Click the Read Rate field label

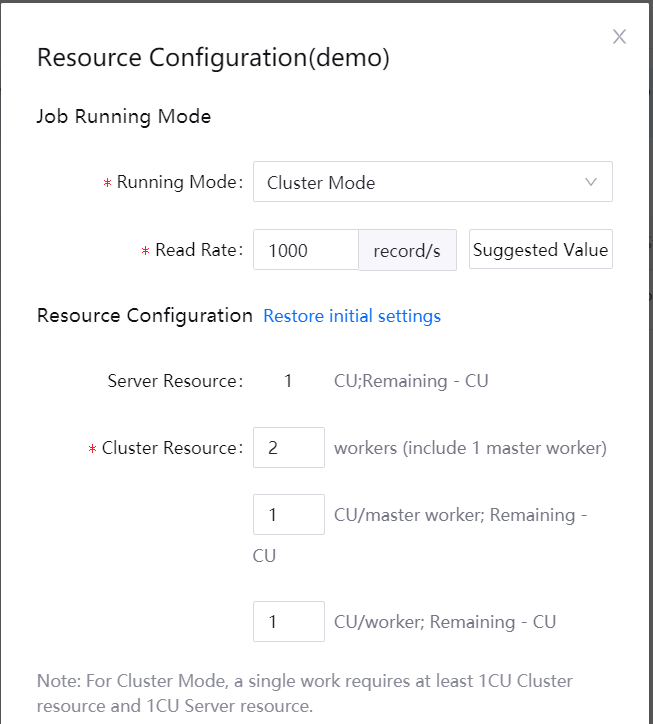198,250
